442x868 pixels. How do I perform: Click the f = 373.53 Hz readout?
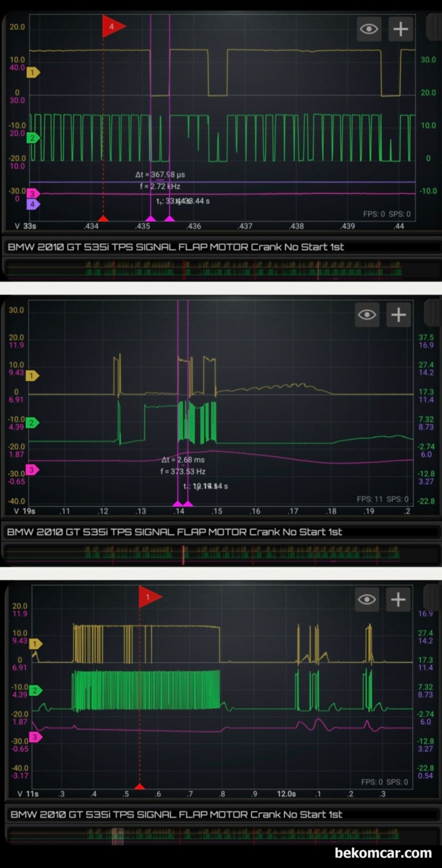point(183,471)
